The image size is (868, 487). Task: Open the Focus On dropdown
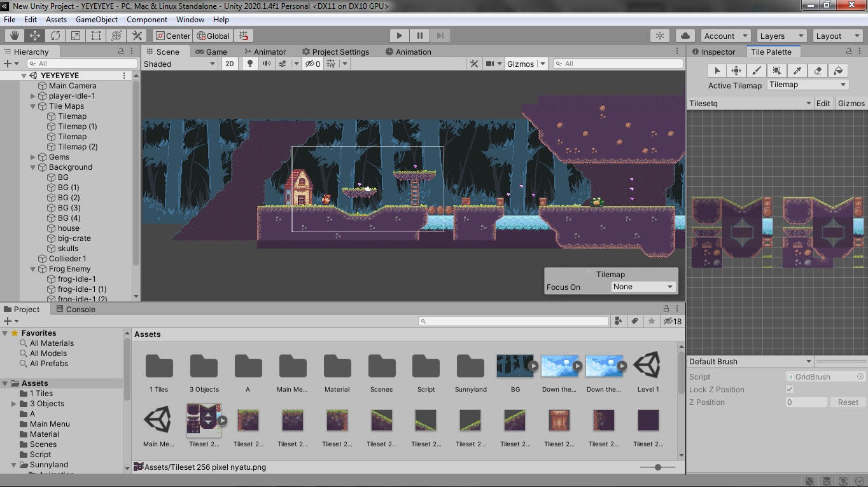(x=643, y=287)
